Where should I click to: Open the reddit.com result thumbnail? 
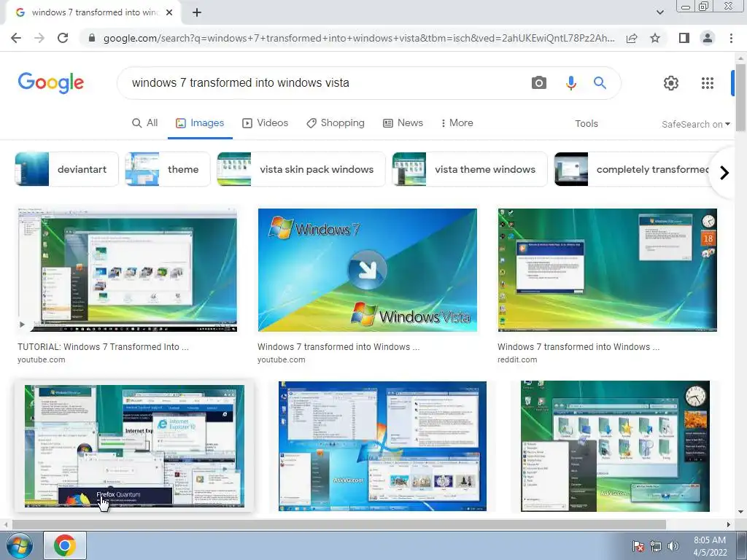[608, 270]
